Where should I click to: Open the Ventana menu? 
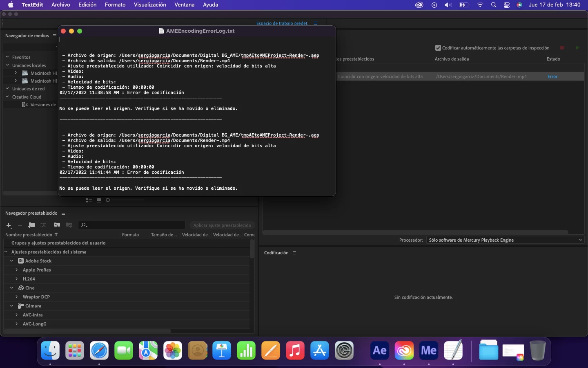click(185, 5)
